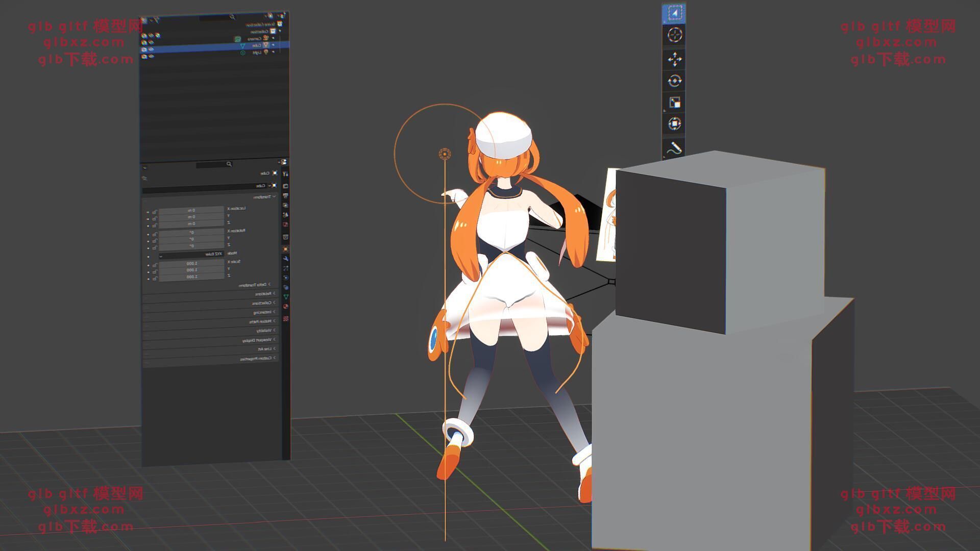Expand the Viewport Display panel
This screenshot has height=551, width=980.
[259, 340]
